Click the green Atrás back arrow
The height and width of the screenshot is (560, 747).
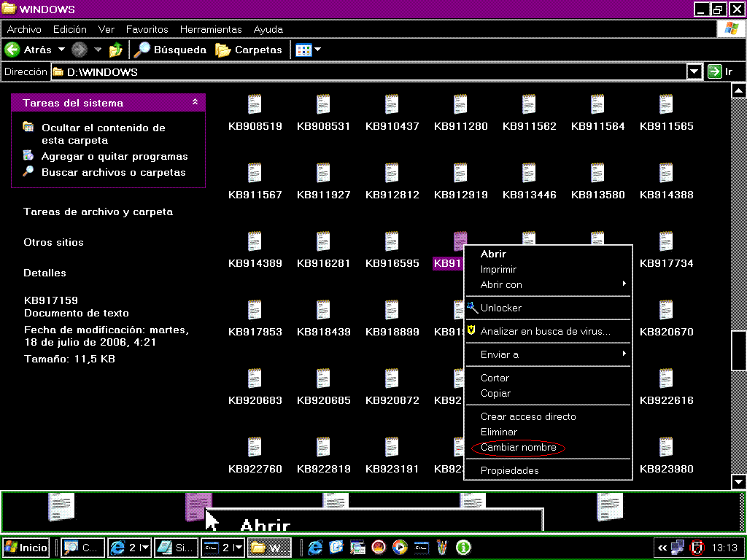coord(12,50)
